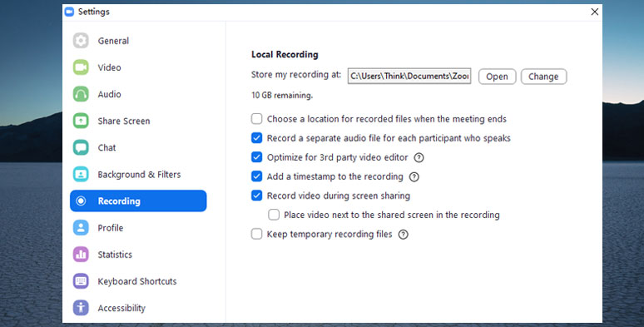Image resolution: width=644 pixels, height=327 pixels.
Task: Click the Keyboard Shortcuts icon
Action: 81,281
